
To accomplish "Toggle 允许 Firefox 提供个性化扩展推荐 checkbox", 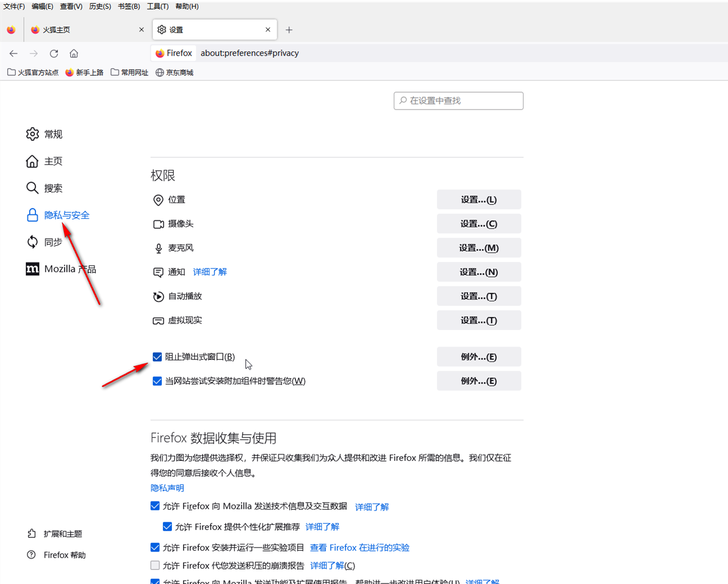I will coord(167,526).
